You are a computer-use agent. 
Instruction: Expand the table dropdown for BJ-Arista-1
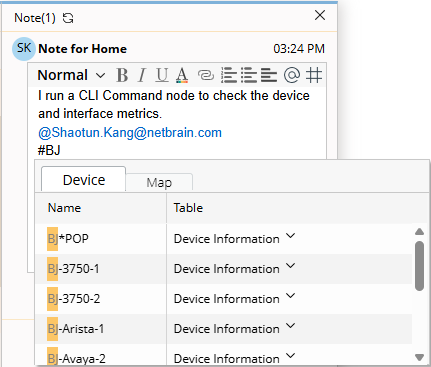(291, 326)
